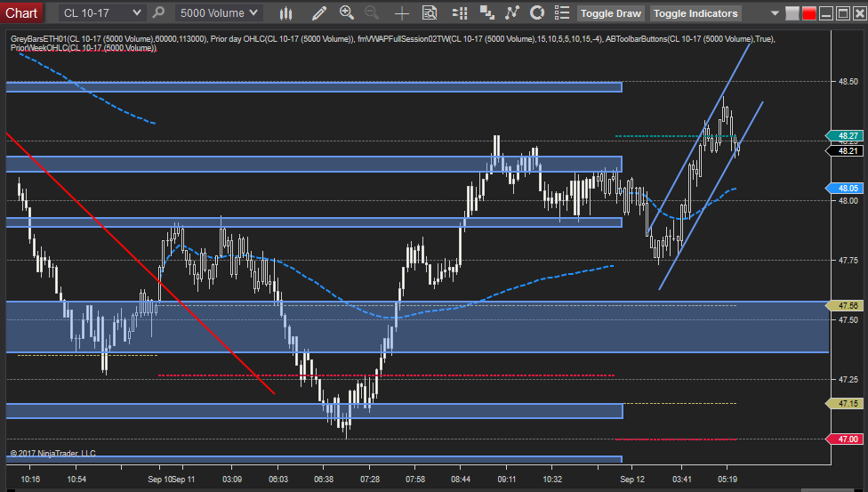This screenshot has height=492, width=868.
Task: Click the instrument search magnifier icon
Action: [x=158, y=12]
